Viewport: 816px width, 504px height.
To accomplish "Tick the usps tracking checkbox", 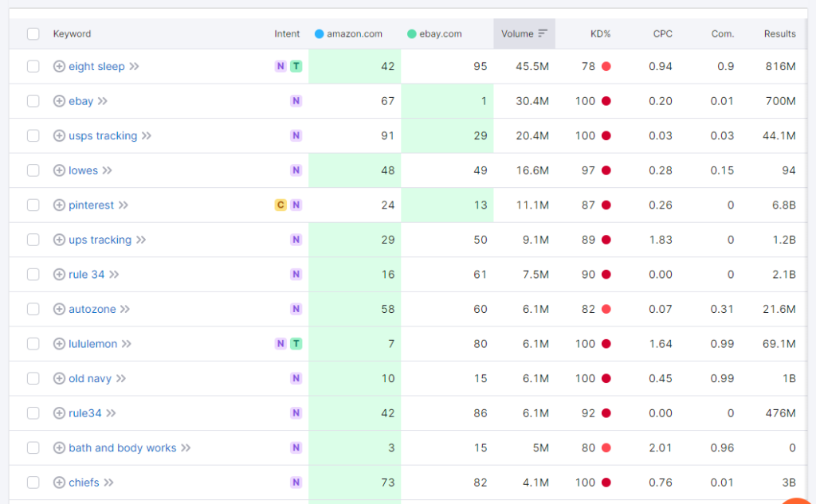I will click(x=33, y=135).
